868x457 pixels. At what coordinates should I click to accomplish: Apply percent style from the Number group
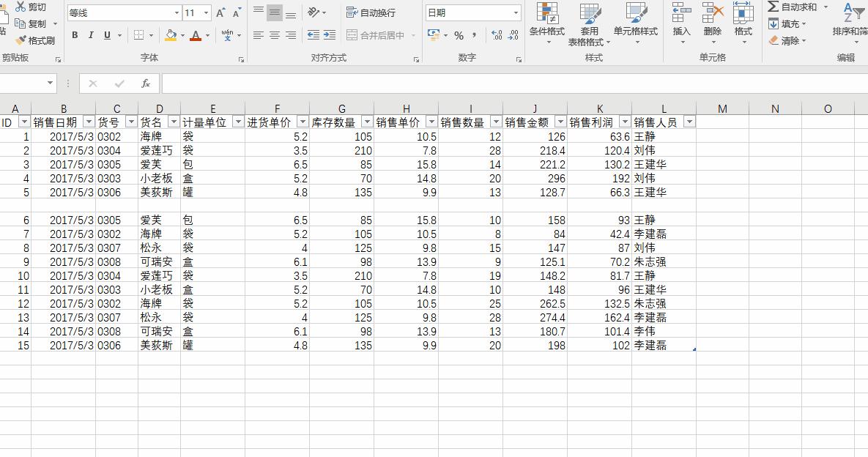coord(458,34)
